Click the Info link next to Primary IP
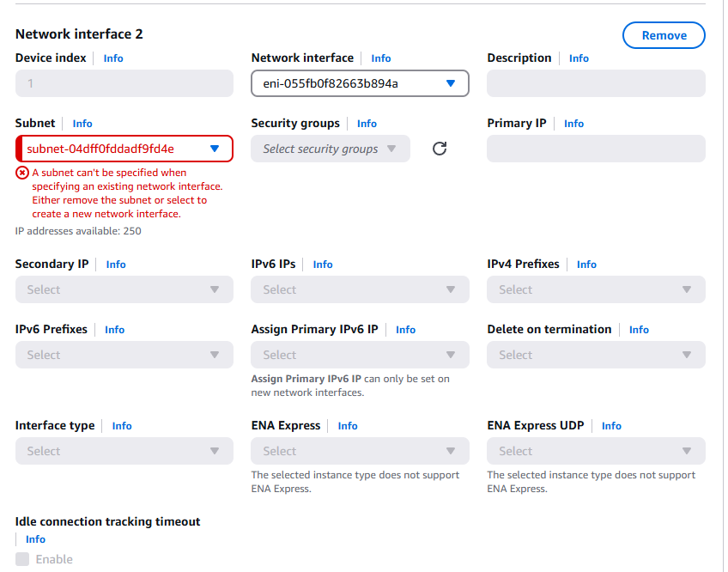 pos(573,123)
